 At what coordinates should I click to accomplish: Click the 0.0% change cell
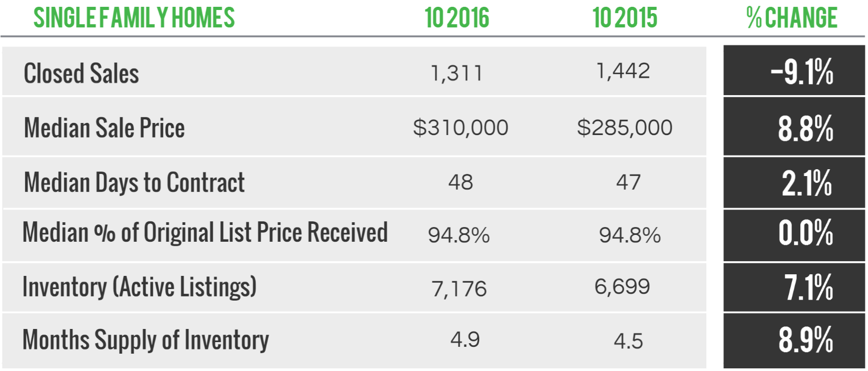pyautogui.click(x=794, y=235)
